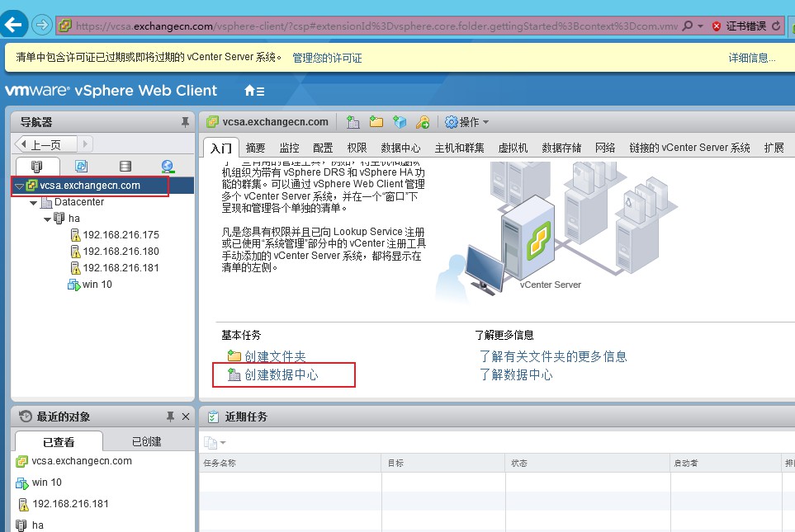Screen dimensions: 795x532
Task: Close the 最近的对象 panel
Action: [186, 417]
